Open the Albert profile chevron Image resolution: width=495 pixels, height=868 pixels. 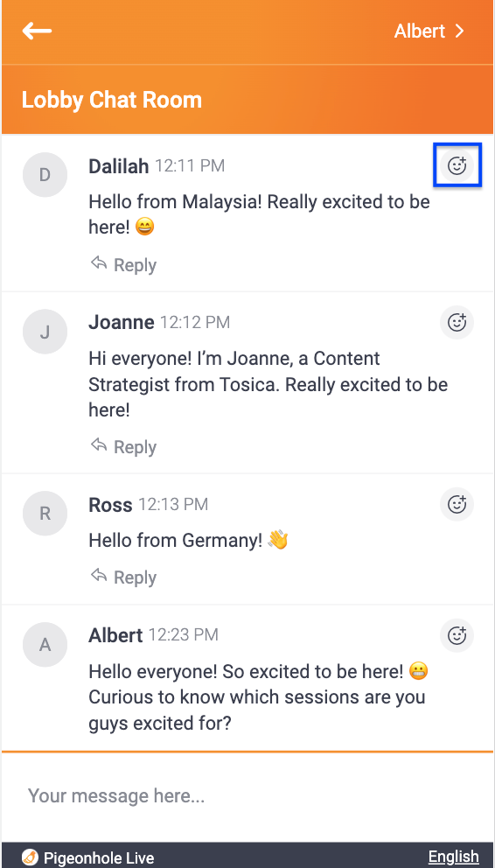pyautogui.click(x=459, y=31)
